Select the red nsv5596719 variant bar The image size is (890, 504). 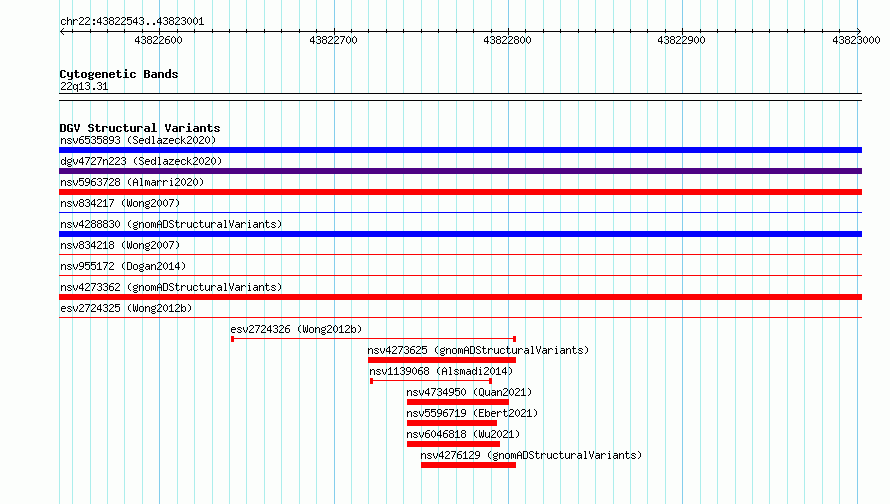pos(452,423)
